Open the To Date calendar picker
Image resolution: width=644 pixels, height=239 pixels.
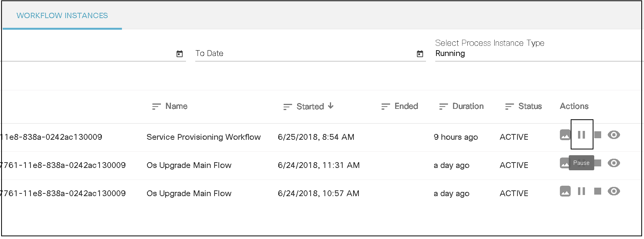click(x=420, y=54)
